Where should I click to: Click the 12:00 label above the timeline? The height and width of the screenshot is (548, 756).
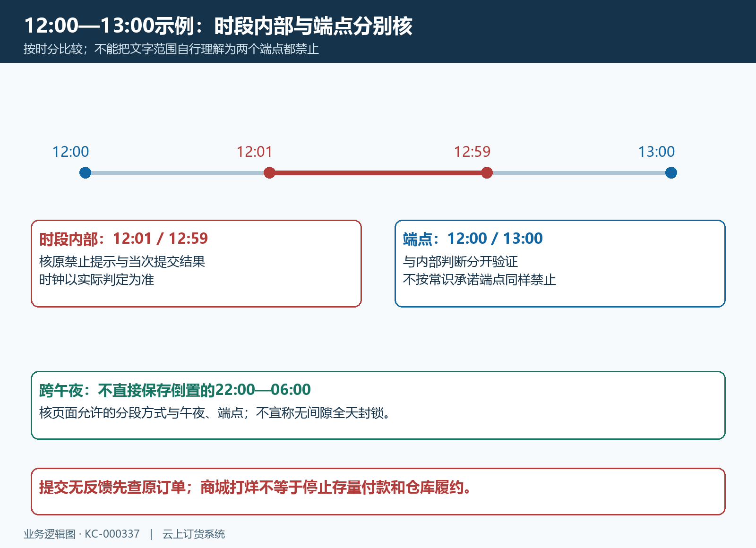click(70, 152)
